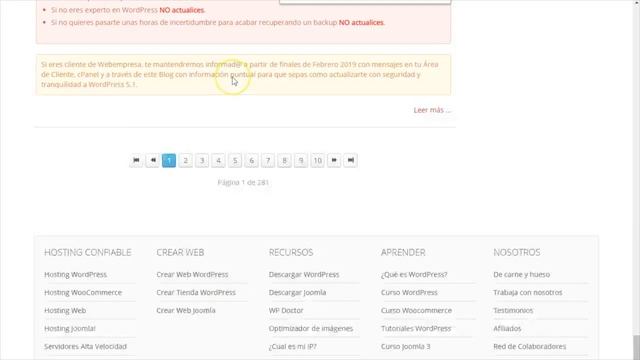This screenshot has width=640, height=360.
Task: Open page 9 in pagination
Action: coord(301,160)
